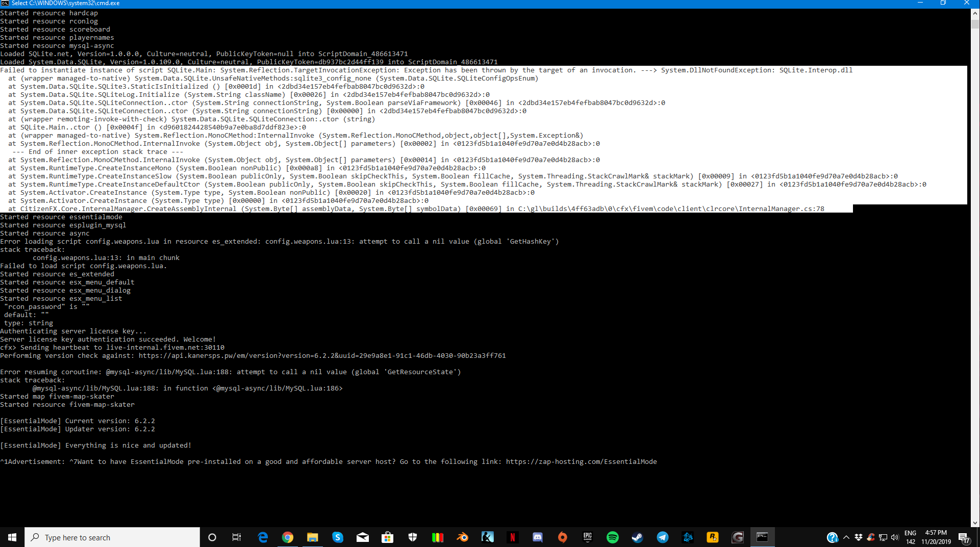
Task: Click the Windows Start button
Action: (12, 537)
